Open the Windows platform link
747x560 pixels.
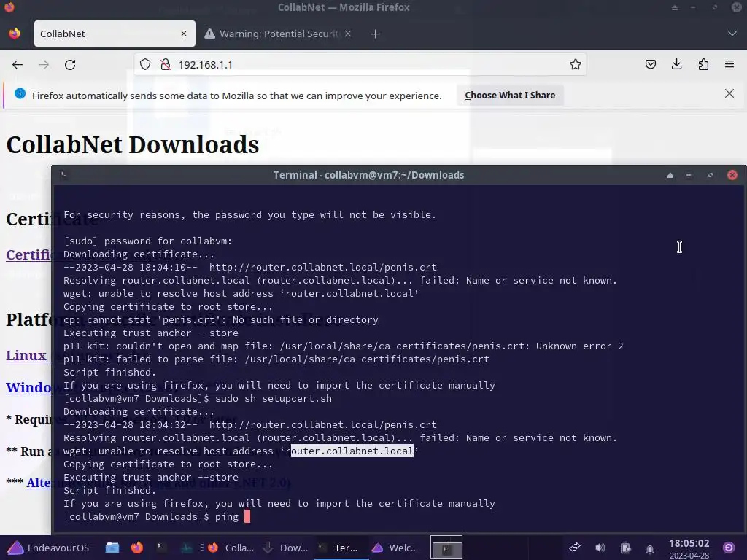(28, 387)
